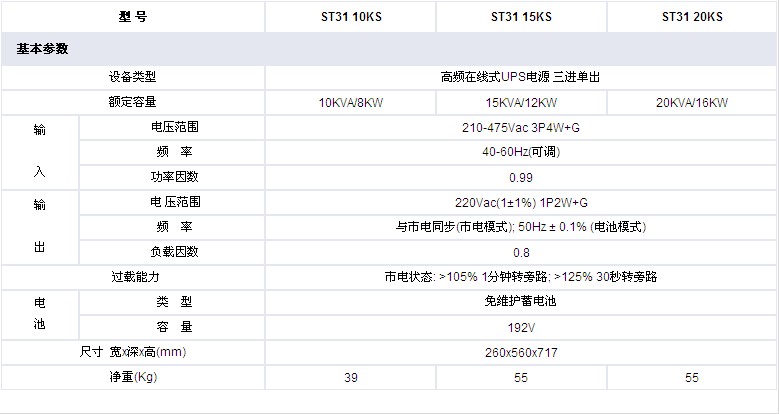Click the input voltage 210-475Vac 3P4W+G value
This screenshot has height=414, width=779.
coord(520,128)
